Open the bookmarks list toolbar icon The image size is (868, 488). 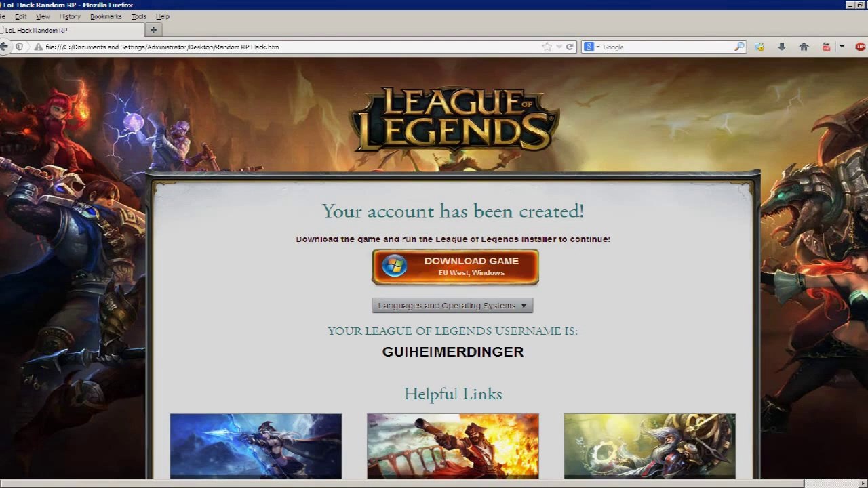(x=759, y=47)
